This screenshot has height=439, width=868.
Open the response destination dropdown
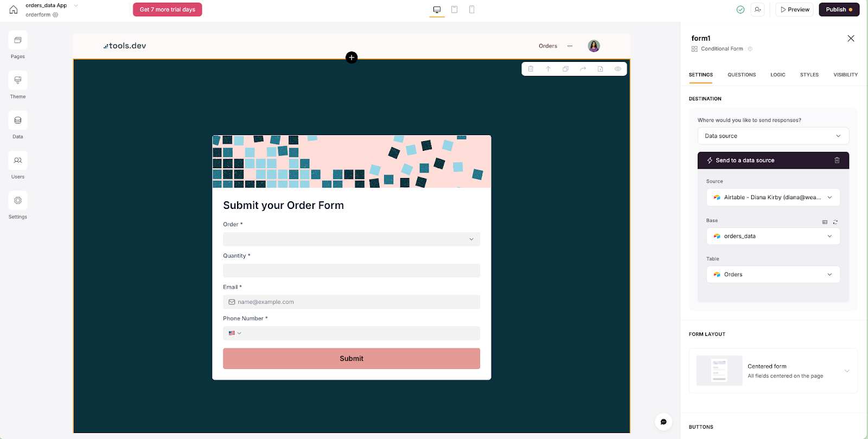(x=773, y=136)
